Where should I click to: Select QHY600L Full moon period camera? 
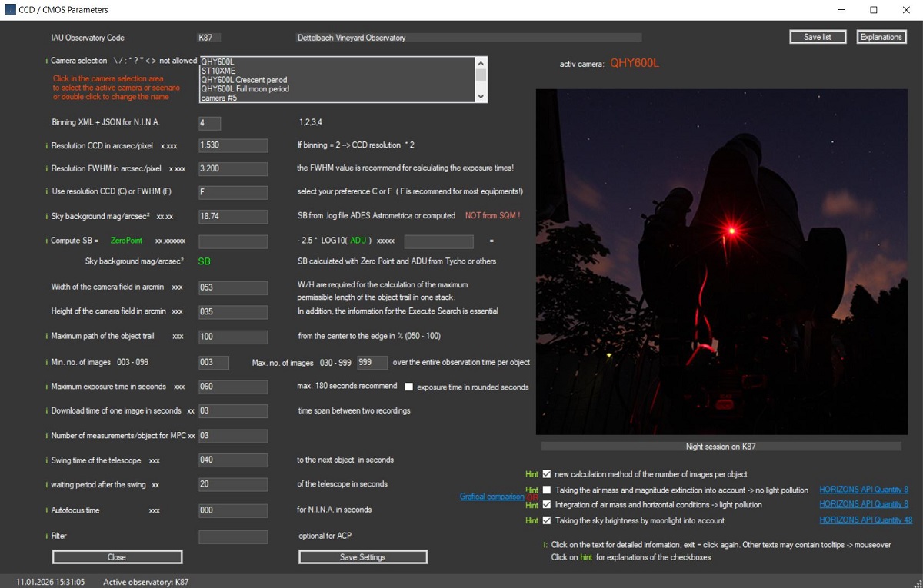point(245,89)
